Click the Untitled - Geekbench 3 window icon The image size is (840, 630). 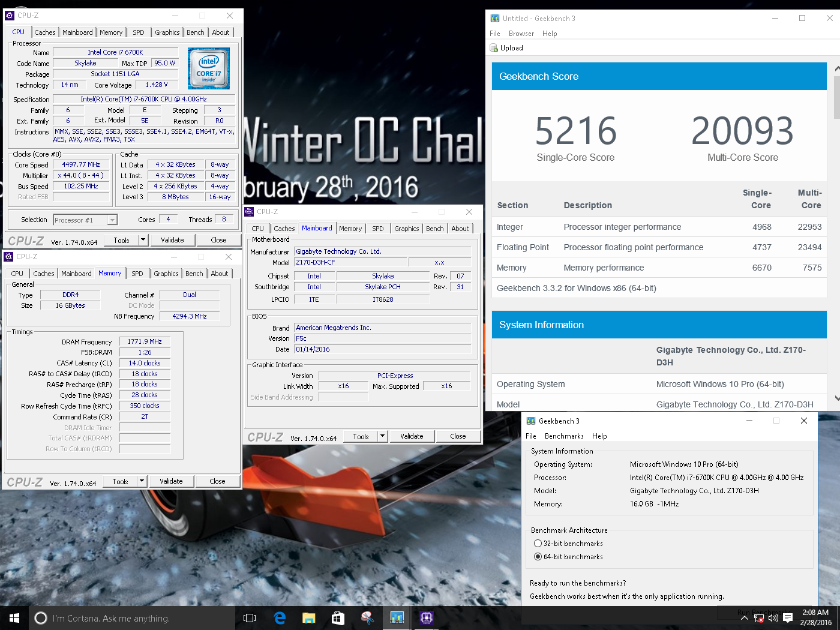pos(495,19)
